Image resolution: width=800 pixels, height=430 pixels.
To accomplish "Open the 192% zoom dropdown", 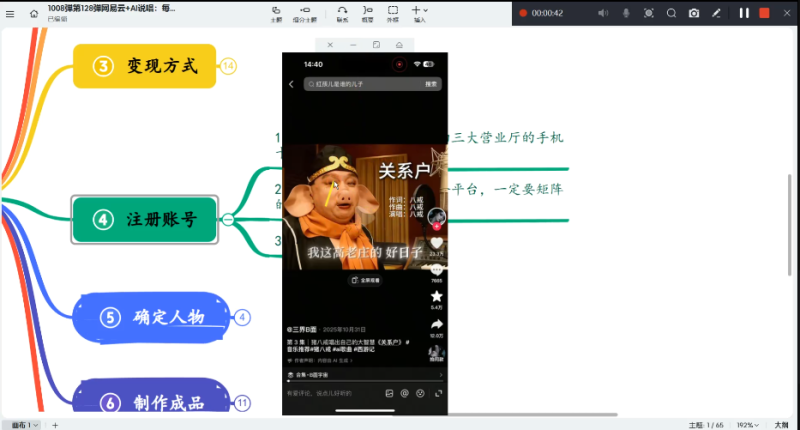I will pos(747,425).
